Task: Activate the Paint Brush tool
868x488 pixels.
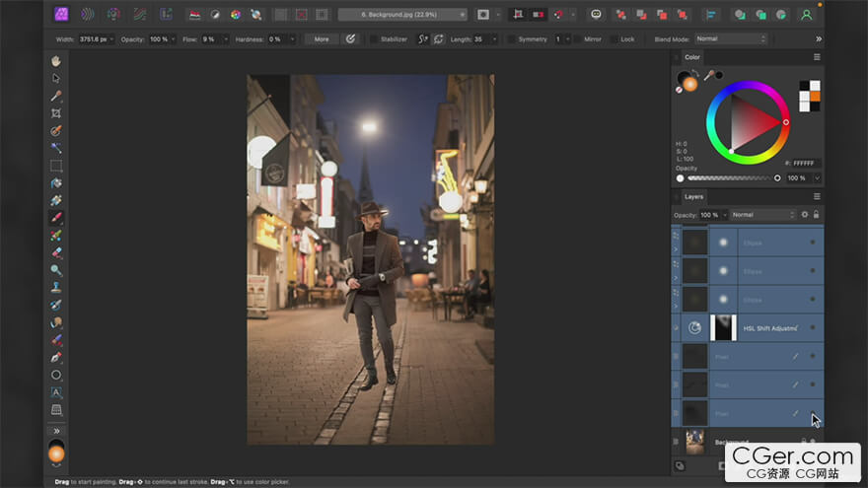Action: [56, 218]
